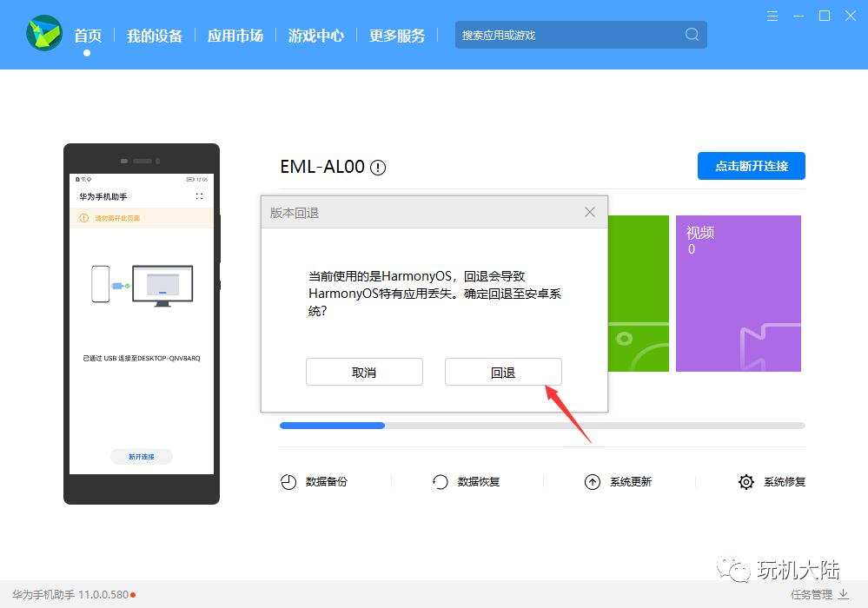
Task: Tap 新开连接 in the phone preview
Action: [x=141, y=456]
